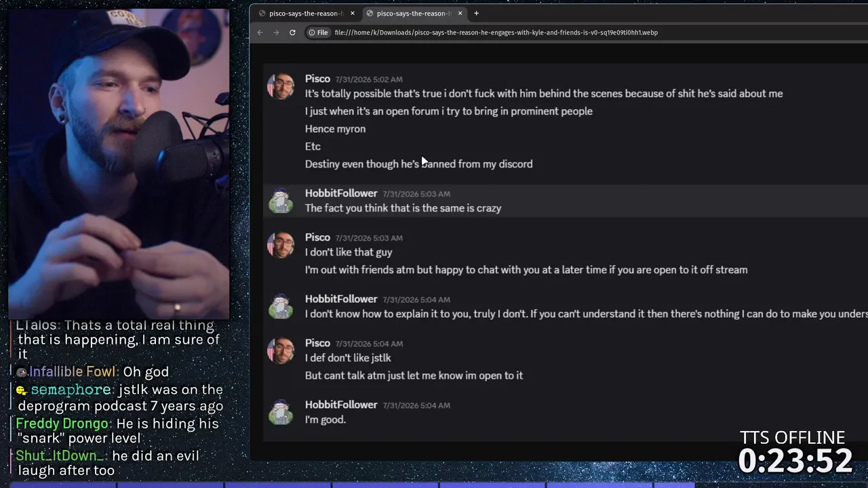The image size is (868, 488).
Task: Click the badge icon beside Infallible Fowl
Action: pos(22,372)
